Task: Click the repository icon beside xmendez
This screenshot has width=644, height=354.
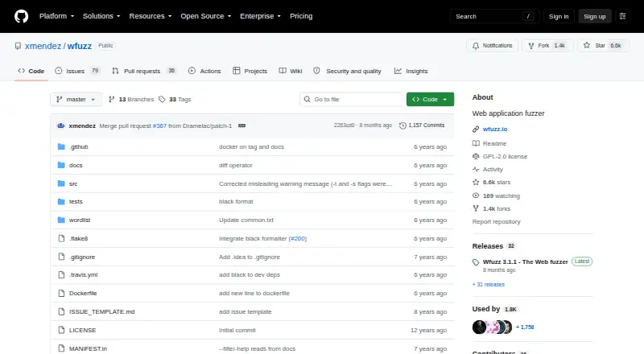Action: pos(18,46)
